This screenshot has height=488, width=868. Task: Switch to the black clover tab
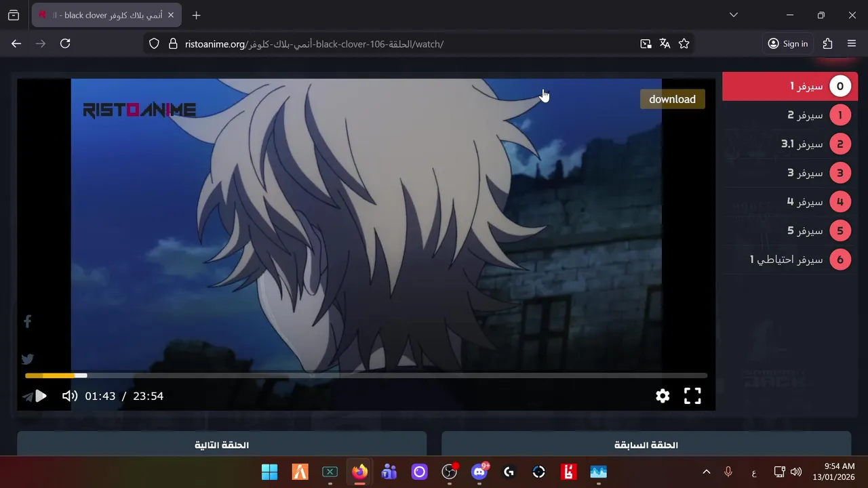[x=106, y=15]
